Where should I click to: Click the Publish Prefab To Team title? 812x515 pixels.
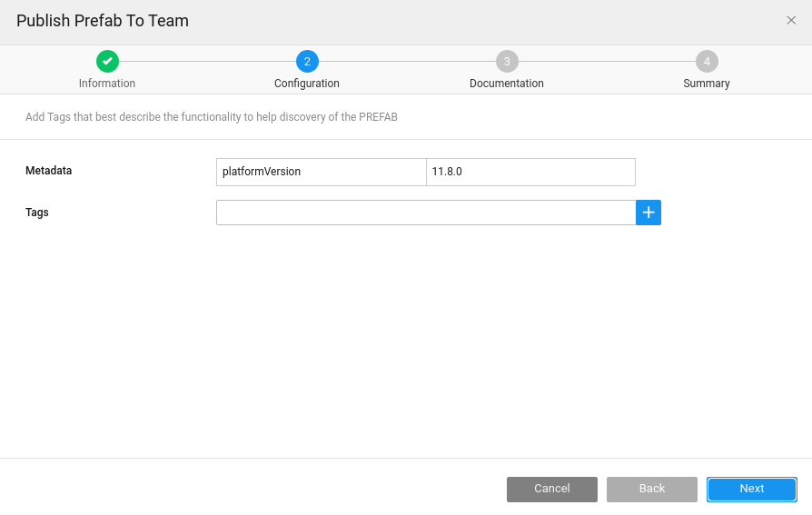[x=103, y=21]
